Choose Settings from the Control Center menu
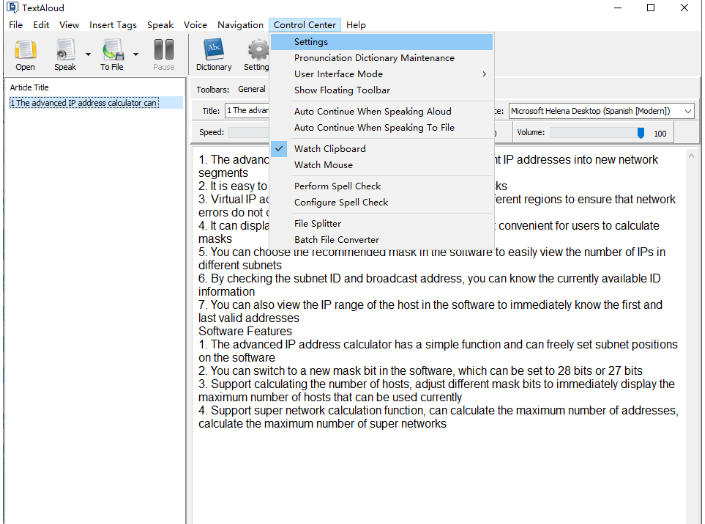 click(311, 42)
